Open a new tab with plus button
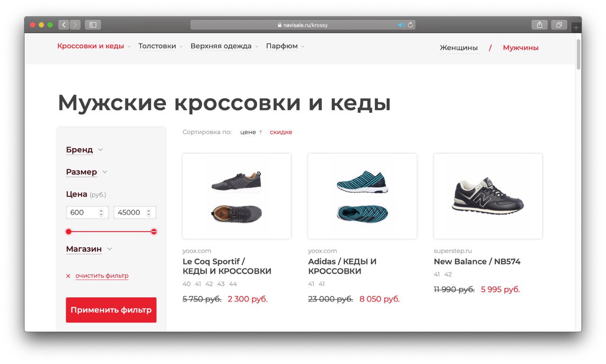The height and width of the screenshot is (364, 606). [x=576, y=28]
